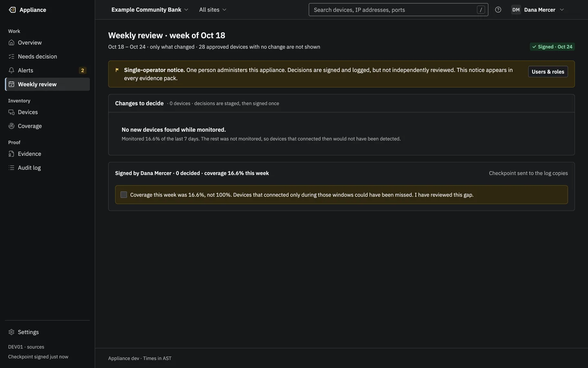This screenshot has width=588, height=368.
Task: Open Settings from the sidebar
Action: [x=47, y=332]
